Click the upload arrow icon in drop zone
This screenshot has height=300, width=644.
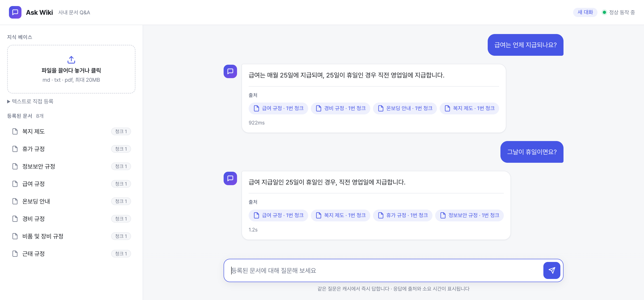coord(71,60)
